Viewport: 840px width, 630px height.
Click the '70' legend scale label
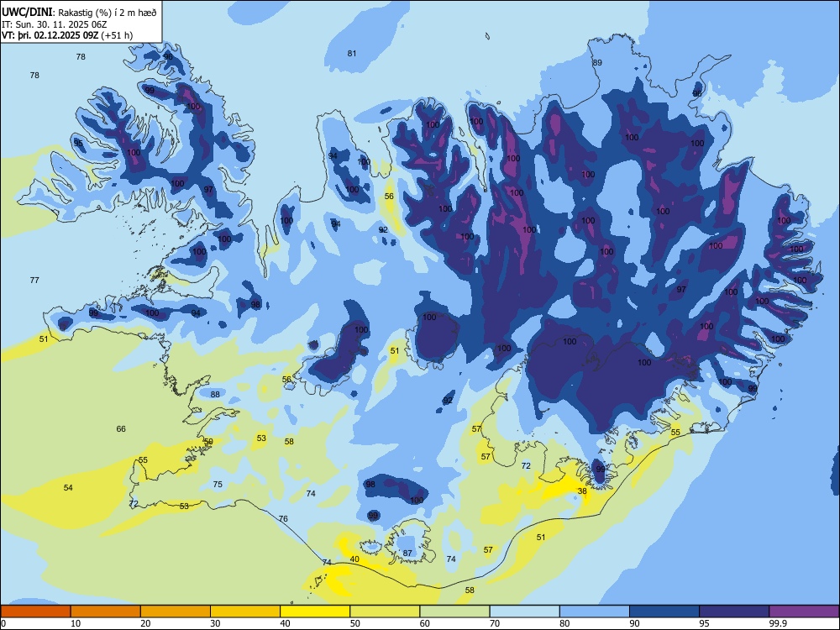pyautogui.click(x=495, y=623)
